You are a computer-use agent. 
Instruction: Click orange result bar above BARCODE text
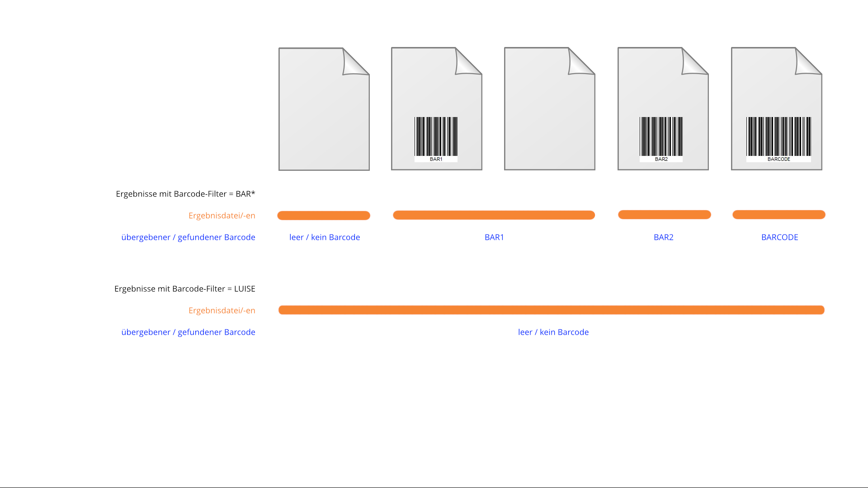click(778, 215)
